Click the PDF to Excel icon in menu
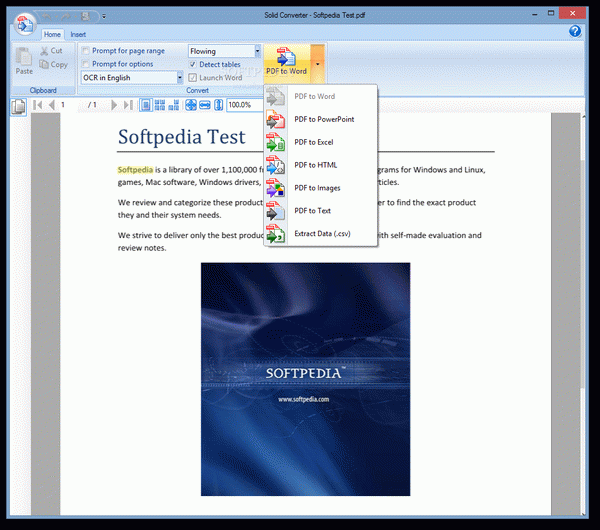The image size is (600, 530). [276, 142]
